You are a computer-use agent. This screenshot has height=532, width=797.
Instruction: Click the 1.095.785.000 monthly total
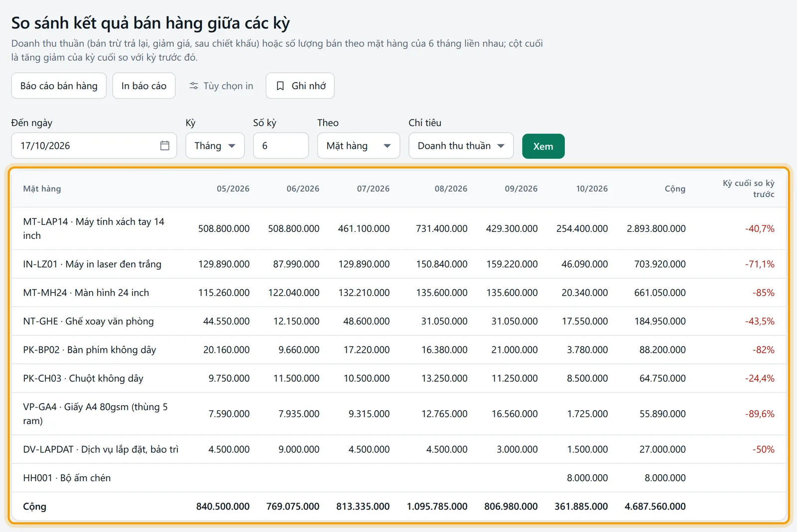coord(437,507)
